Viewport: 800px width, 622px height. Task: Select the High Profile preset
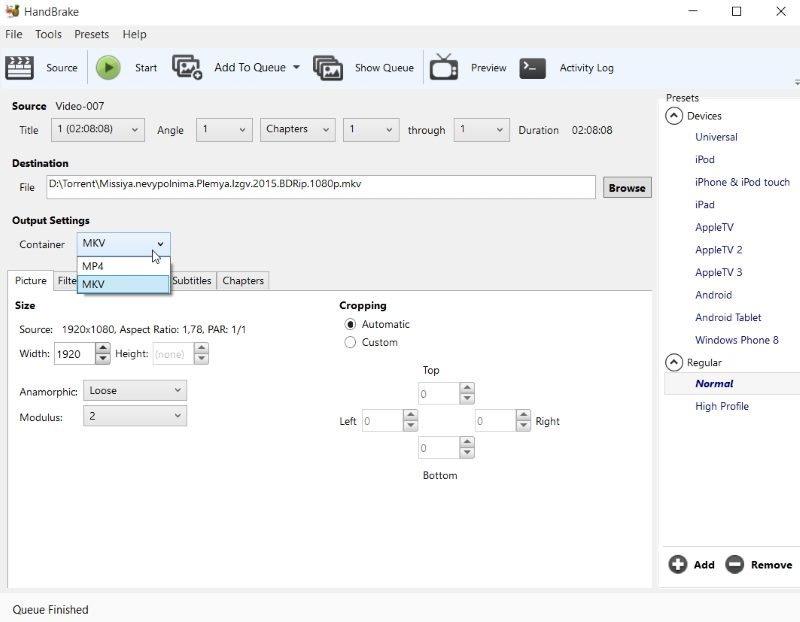(722, 406)
